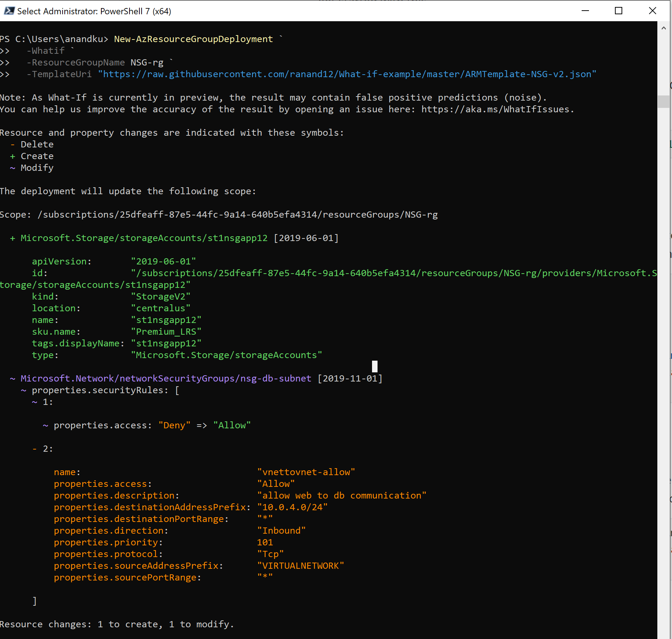Image resolution: width=672 pixels, height=639 pixels.
Task: Click the "allow web to db communication" description
Action: [x=342, y=496]
